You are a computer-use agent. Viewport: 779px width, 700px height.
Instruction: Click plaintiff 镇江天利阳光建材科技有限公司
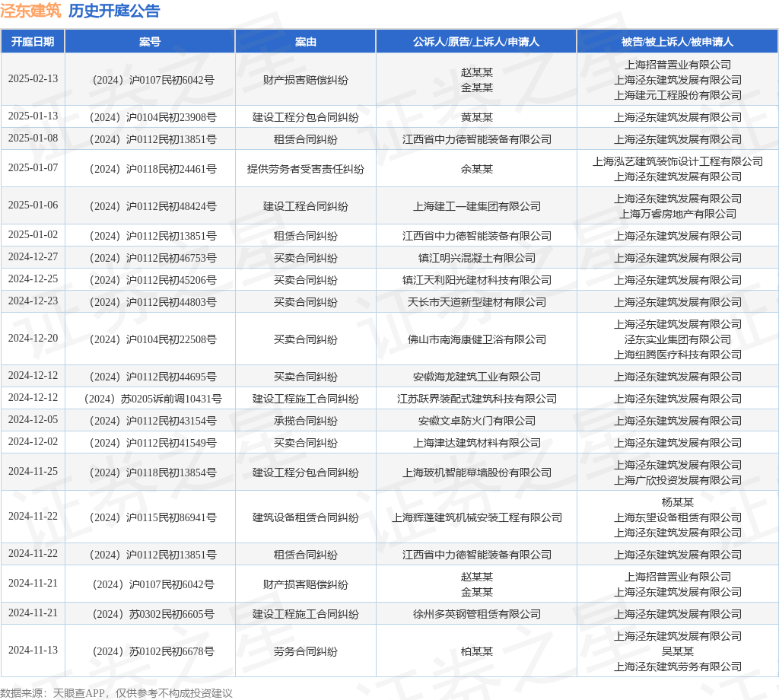tap(477, 280)
